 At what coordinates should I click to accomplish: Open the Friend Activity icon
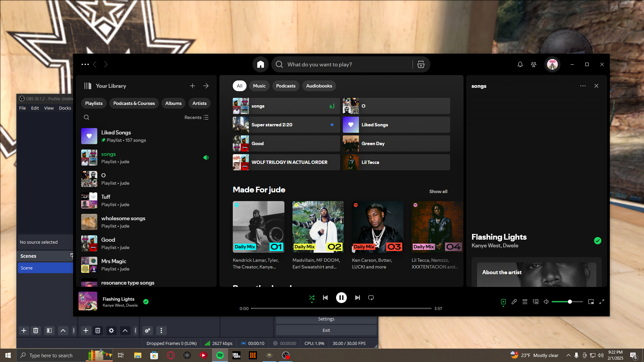pyautogui.click(x=534, y=64)
